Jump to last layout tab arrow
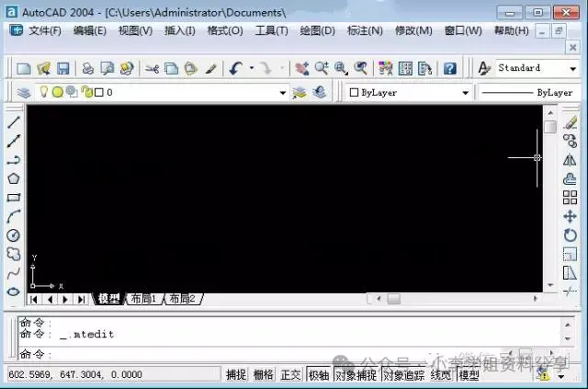Viewport: 588px width, 389px height. 81,299
